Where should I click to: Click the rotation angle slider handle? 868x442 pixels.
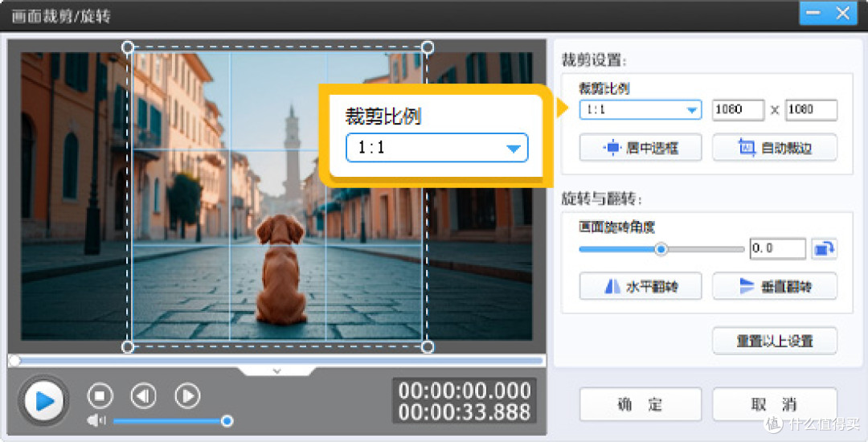point(661,249)
